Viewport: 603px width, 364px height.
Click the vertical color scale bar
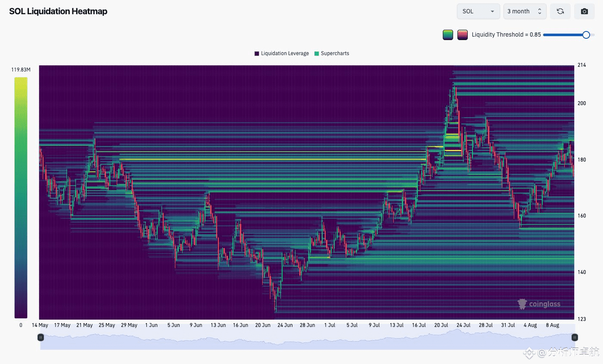click(x=21, y=198)
